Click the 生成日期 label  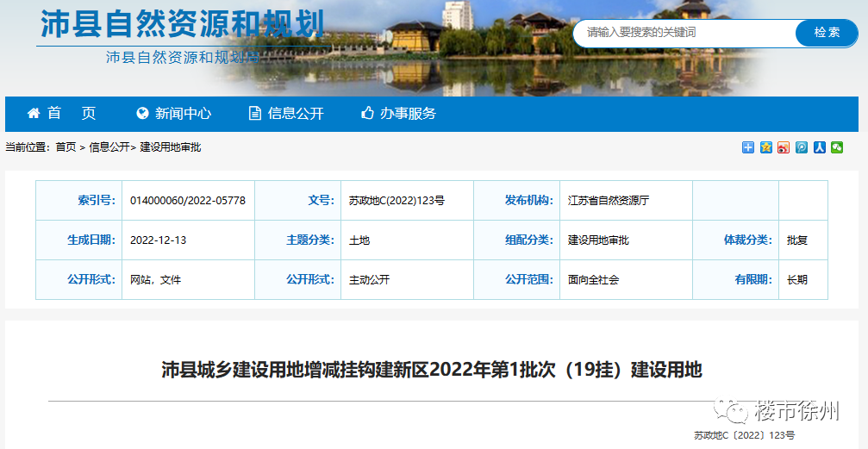pyautogui.click(x=91, y=240)
